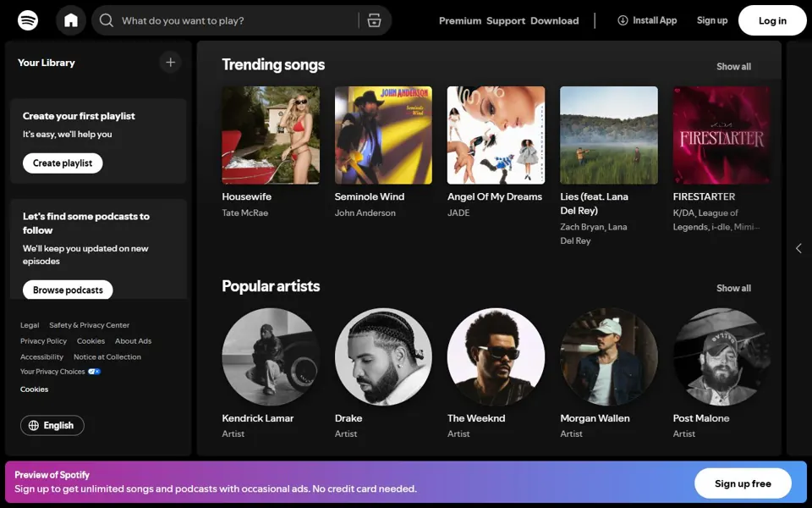The height and width of the screenshot is (508, 812).
Task: Open Kendrick Lamar's artist photo
Action: 271,356
